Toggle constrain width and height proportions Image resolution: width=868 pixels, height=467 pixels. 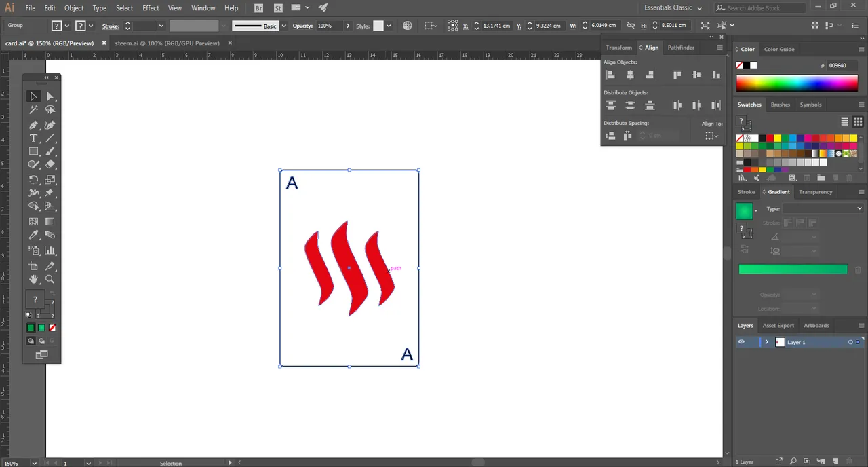click(x=631, y=26)
